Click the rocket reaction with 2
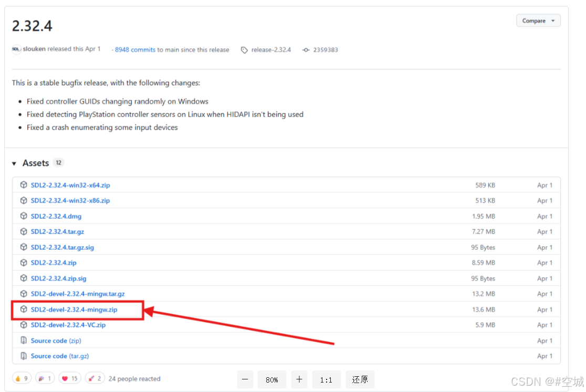The width and height of the screenshot is (586, 392). 95,378
